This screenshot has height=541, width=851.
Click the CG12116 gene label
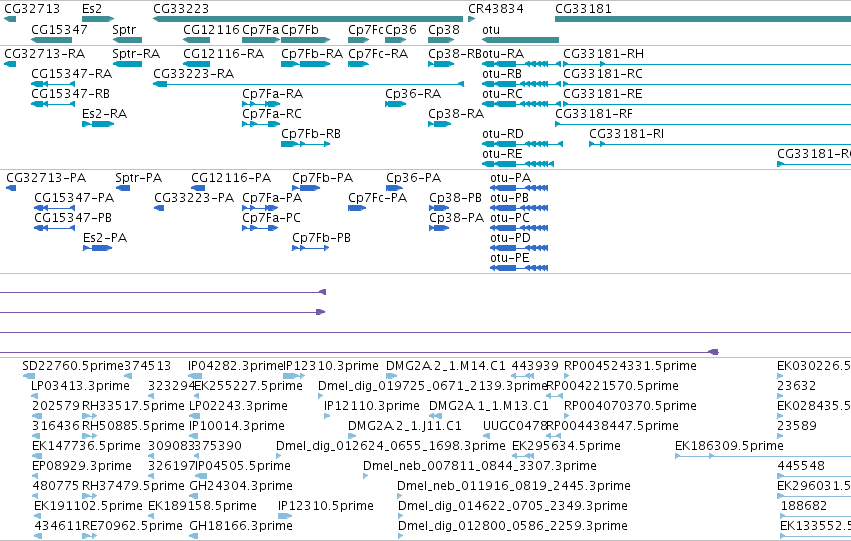coord(211,29)
